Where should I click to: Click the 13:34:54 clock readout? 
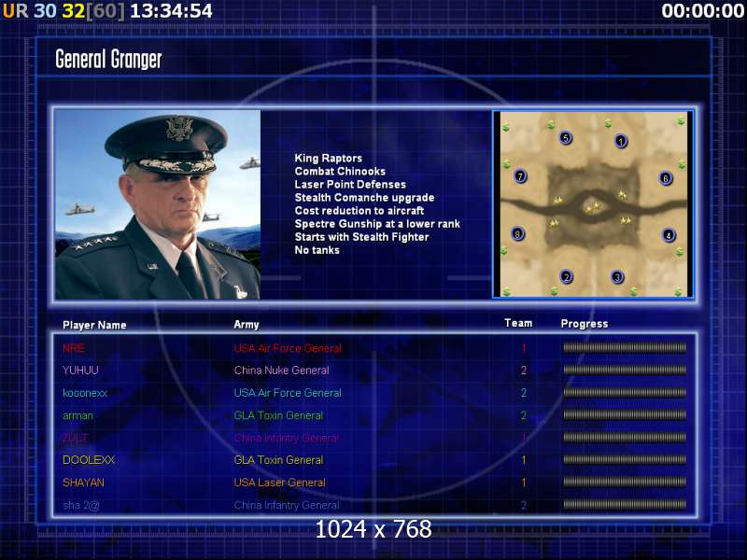pos(171,11)
